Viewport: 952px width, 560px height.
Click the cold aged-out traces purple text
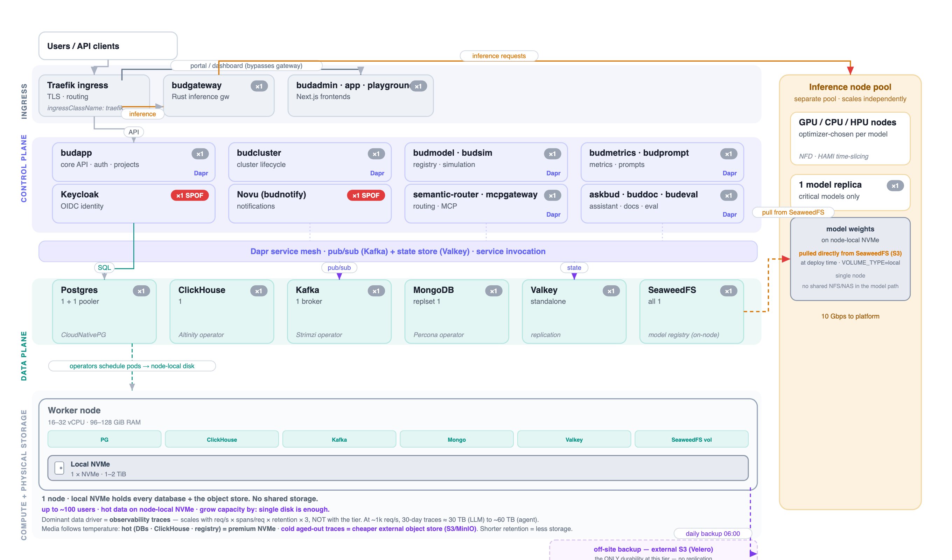pyautogui.click(x=379, y=528)
